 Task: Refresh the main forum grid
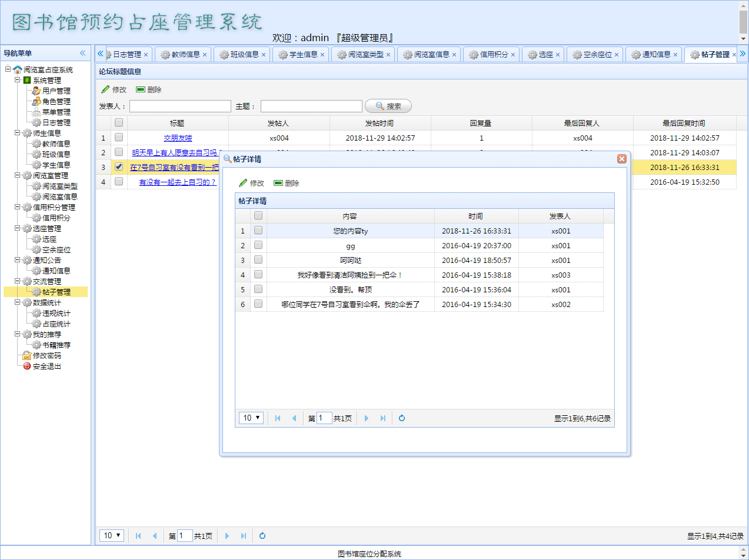pyautogui.click(x=262, y=536)
